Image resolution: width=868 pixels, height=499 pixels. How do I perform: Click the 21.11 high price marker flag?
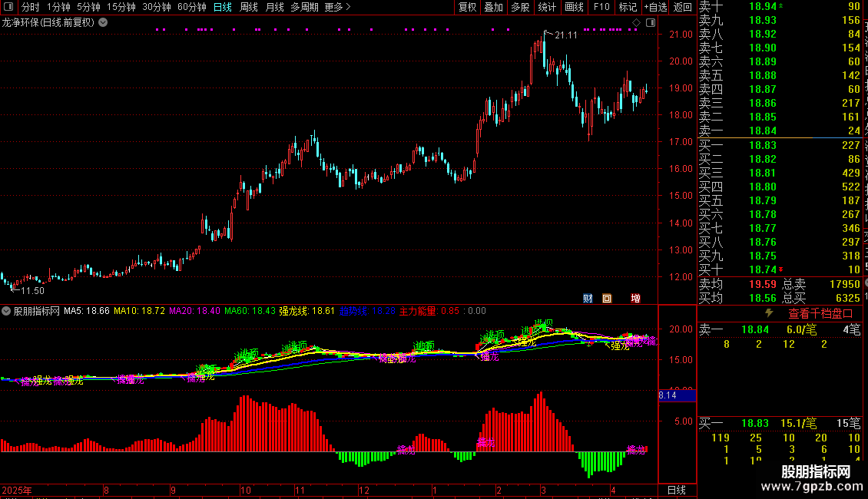pos(561,35)
